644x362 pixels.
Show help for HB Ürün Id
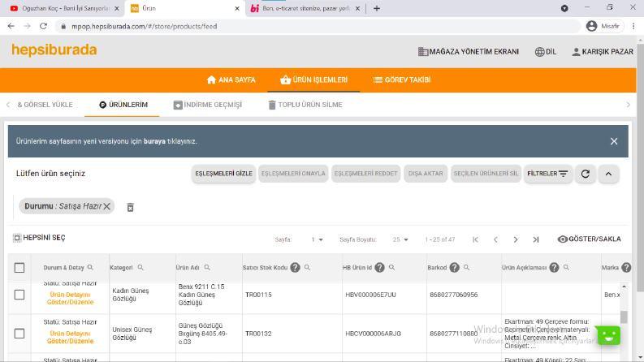[379, 268]
